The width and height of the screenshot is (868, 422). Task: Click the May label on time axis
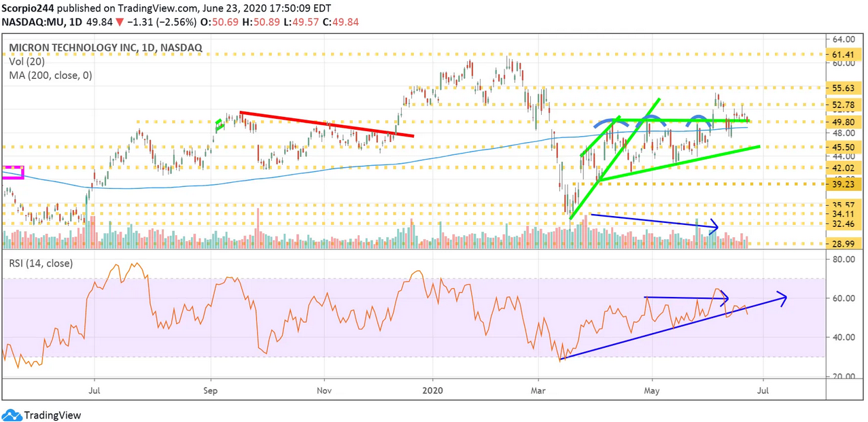[652, 392]
